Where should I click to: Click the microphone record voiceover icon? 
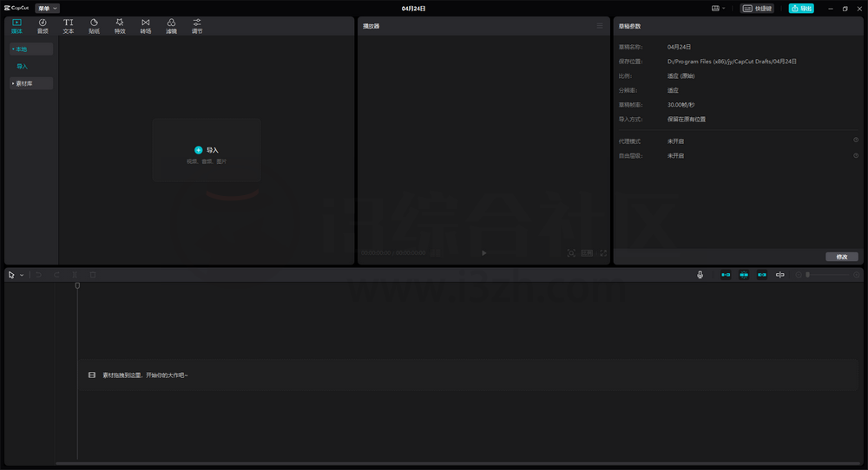pos(700,275)
